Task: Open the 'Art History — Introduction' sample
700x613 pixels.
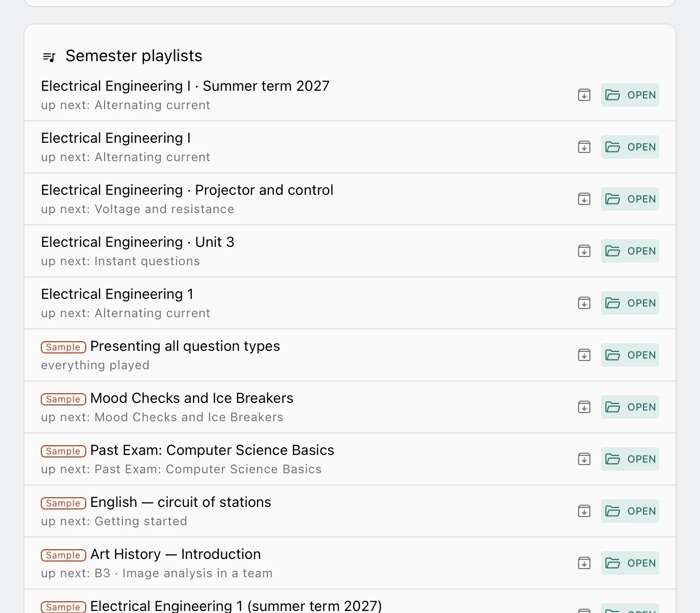Action: pos(630,563)
